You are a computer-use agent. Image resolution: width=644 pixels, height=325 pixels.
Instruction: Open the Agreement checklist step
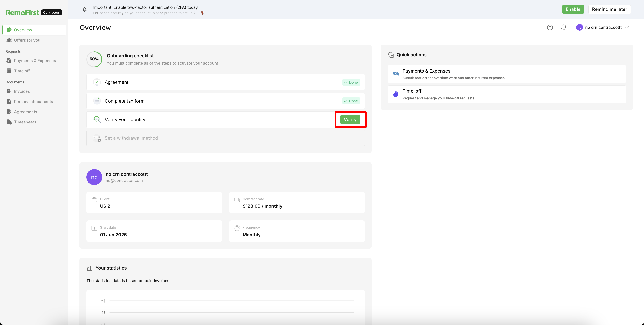click(x=225, y=82)
